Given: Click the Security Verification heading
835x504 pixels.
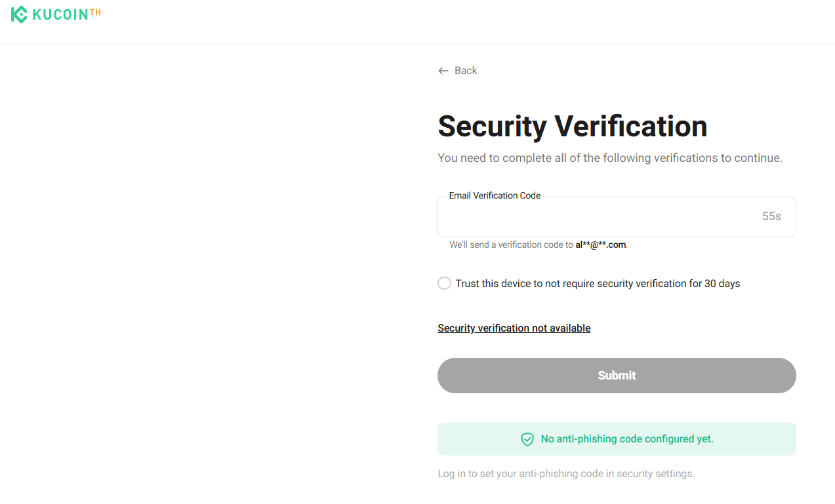Looking at the screenshot, I should click(572, 126).
